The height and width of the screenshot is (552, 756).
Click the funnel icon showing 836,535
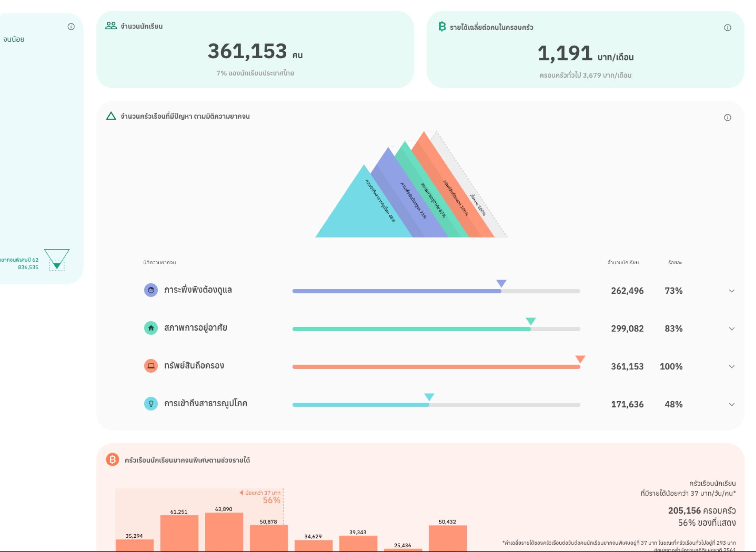click(x=57, y=264)
